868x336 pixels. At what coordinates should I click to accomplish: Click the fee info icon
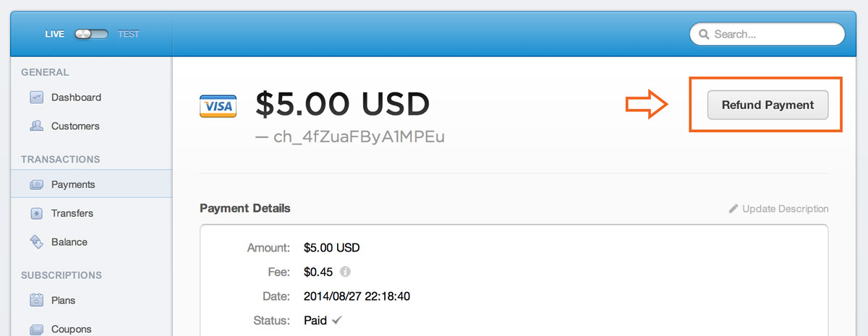tap(345, 272)
